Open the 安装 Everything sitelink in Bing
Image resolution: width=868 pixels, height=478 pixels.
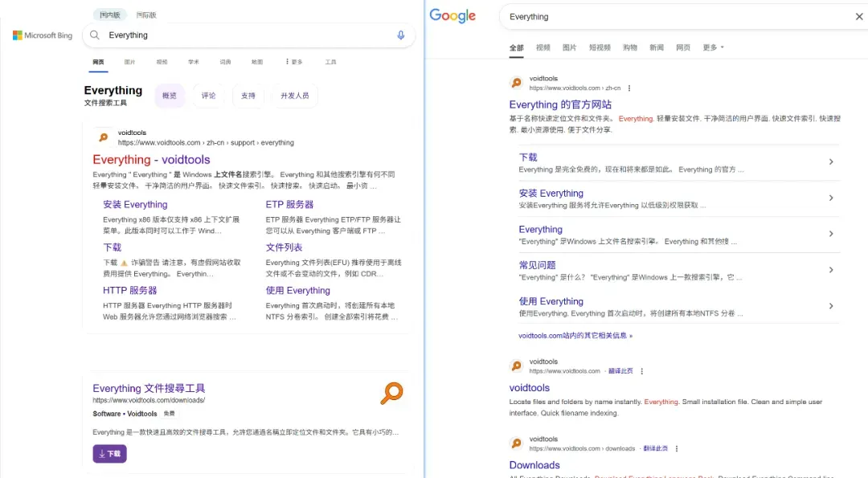click(x=135, y=205)
